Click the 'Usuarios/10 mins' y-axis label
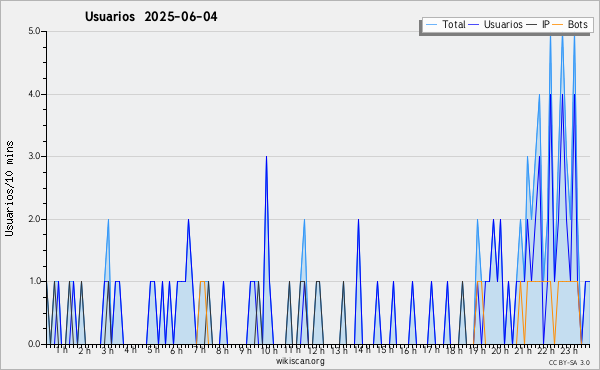600x370 pixels. 9,188
